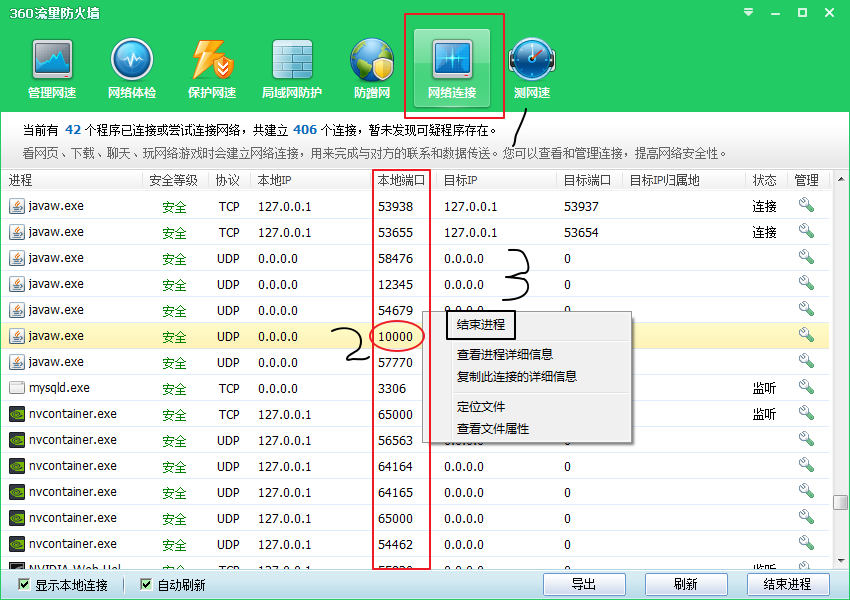Select the 网络连接 monitor icon tab
The width and height of the screenshot is (850, 600).
pos(452,68)
